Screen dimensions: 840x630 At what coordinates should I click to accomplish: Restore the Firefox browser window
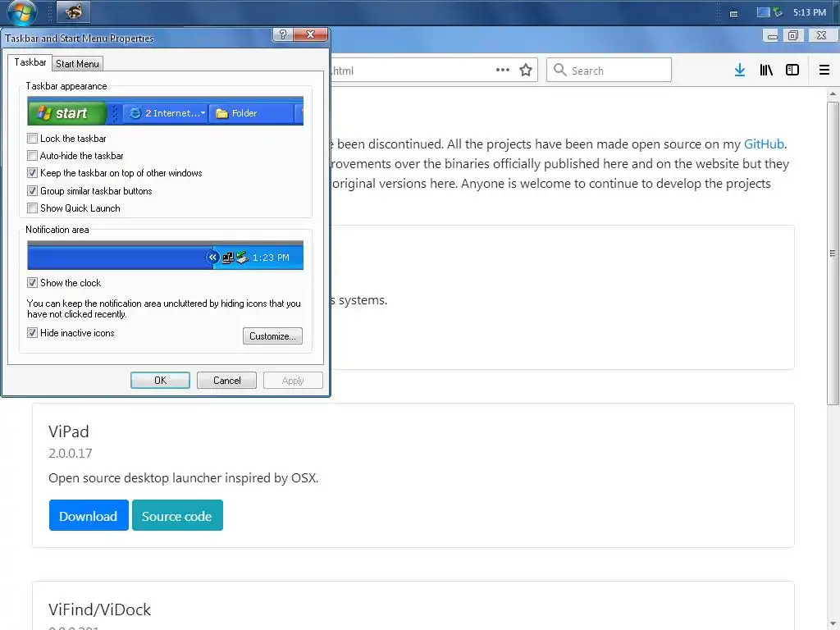click(x=793, y=36)
